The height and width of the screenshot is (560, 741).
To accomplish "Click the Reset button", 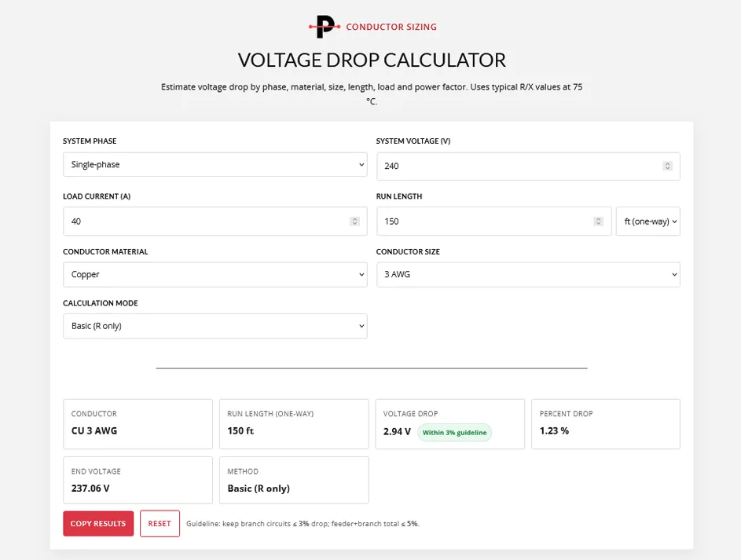I will point(160,523).
